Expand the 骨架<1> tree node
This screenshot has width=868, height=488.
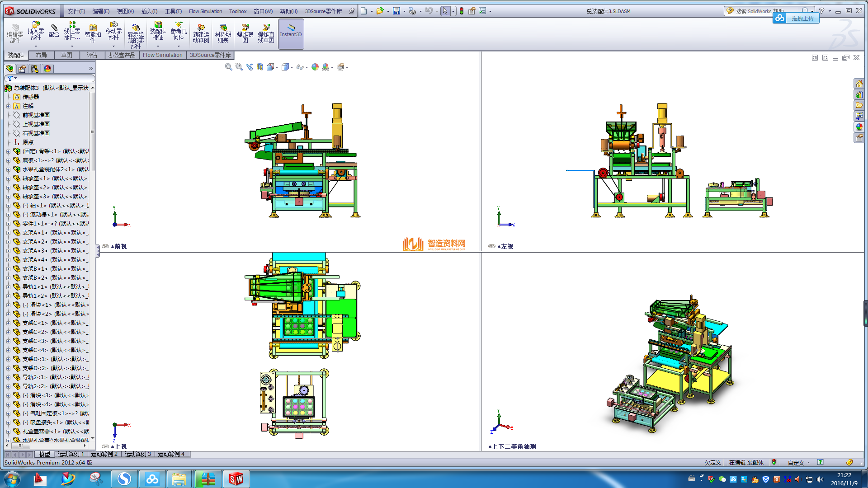[x=8, y=151]
